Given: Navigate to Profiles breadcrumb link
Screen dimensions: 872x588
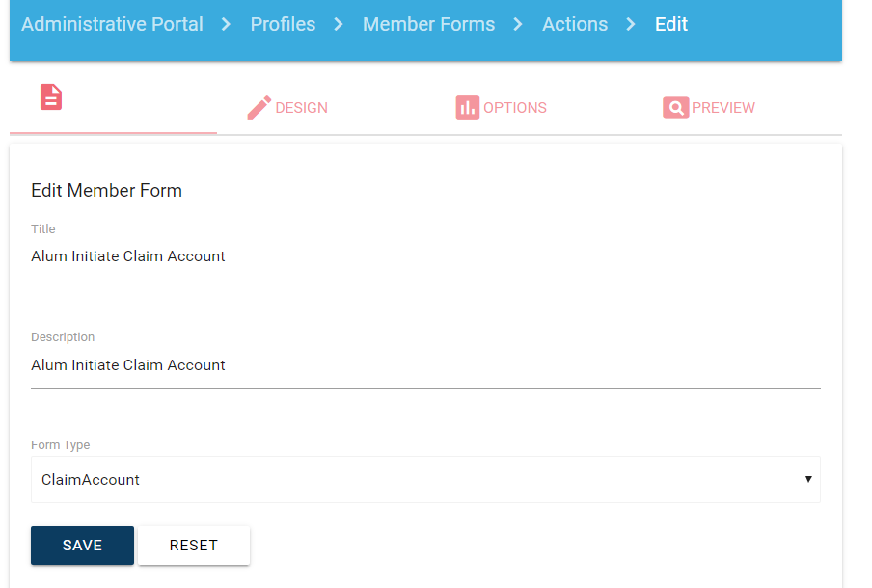Looking at the screenshot, I should pyautogui.click(x=283, y=24).
